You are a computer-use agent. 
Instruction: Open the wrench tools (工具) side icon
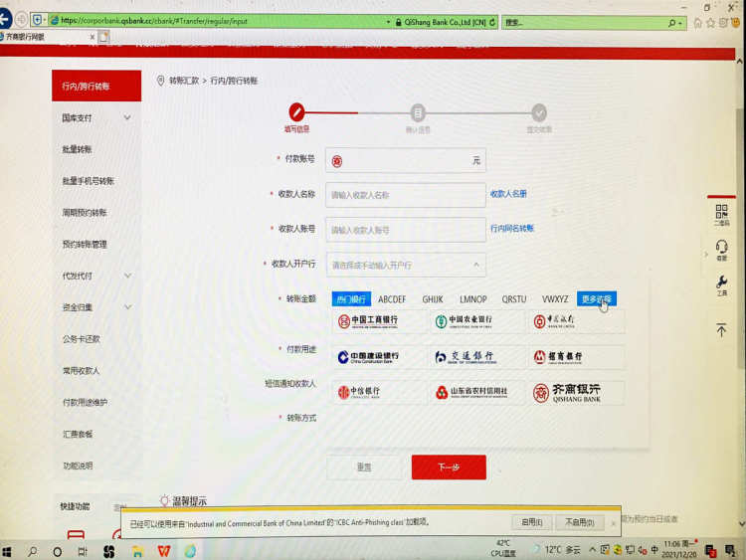pos(721,285)
